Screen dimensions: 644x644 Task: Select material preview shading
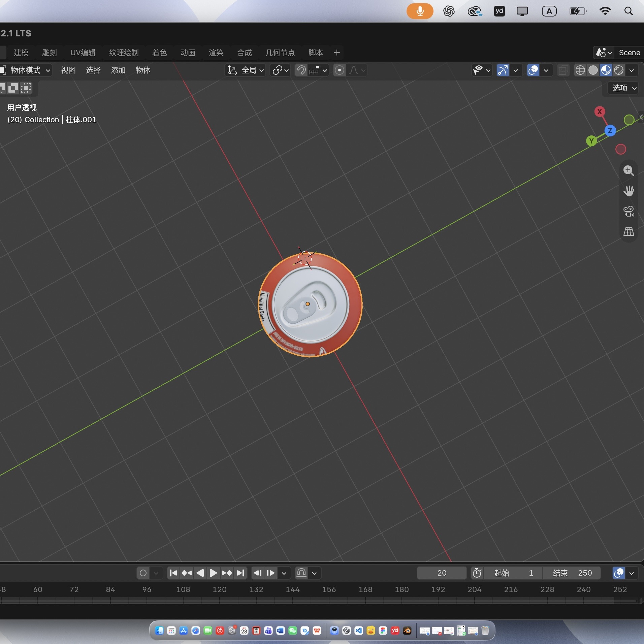tap(606, 70)
